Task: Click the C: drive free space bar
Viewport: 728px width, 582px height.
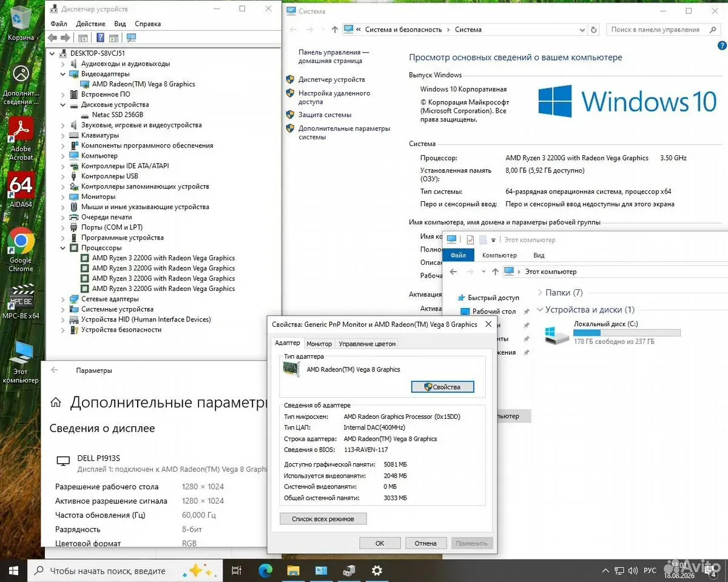Action: [x=627, y=333]
